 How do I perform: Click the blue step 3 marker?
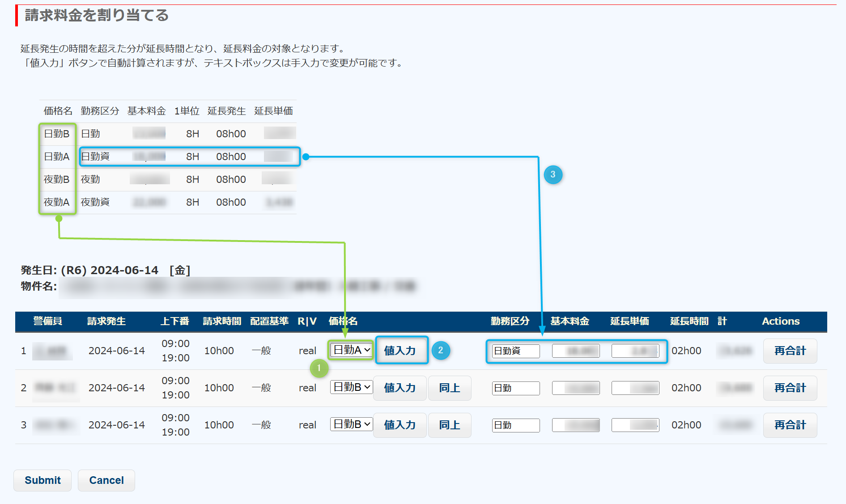553,174
